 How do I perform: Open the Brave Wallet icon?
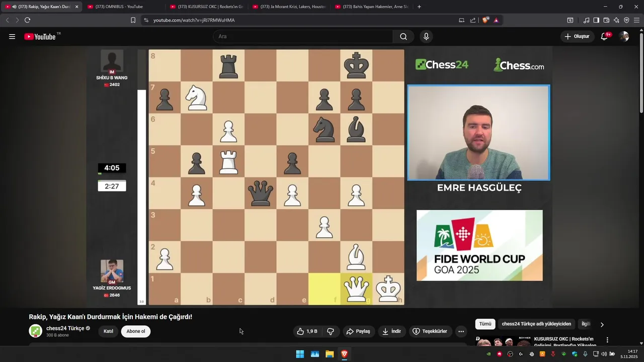[606, 20]
